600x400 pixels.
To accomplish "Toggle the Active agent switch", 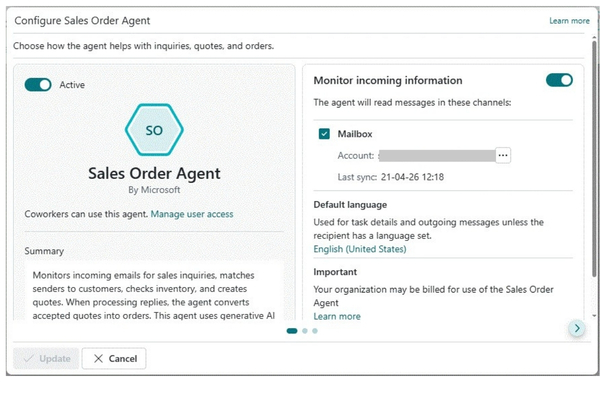I will pyautogui.click(x=38, y=85).
